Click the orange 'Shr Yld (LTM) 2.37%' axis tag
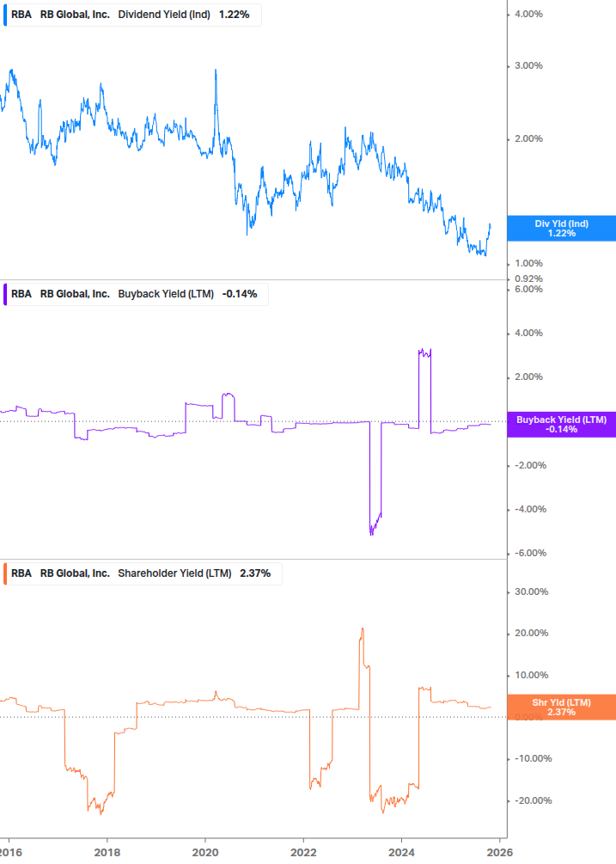 point(561,707)
